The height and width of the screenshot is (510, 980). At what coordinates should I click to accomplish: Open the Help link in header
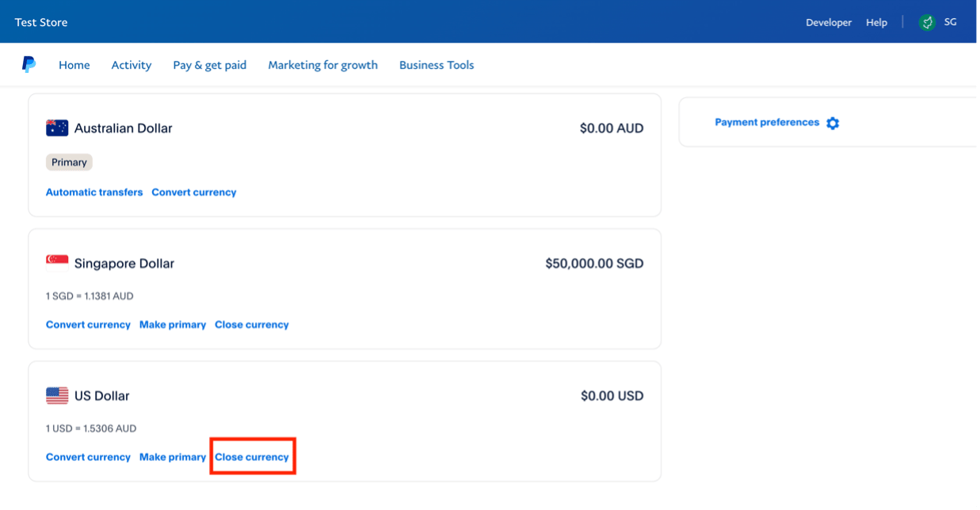pyautogui.click(x=877, y=22)
